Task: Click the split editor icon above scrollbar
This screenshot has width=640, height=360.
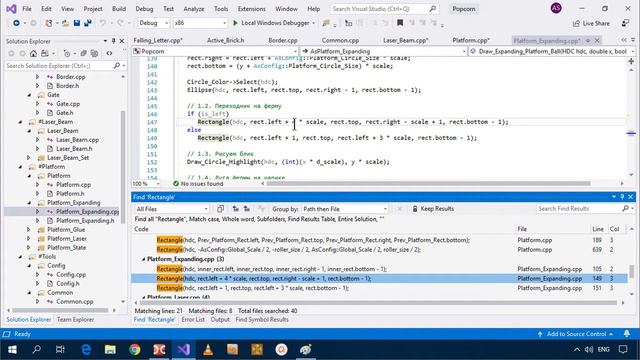Action: point(631,61)
